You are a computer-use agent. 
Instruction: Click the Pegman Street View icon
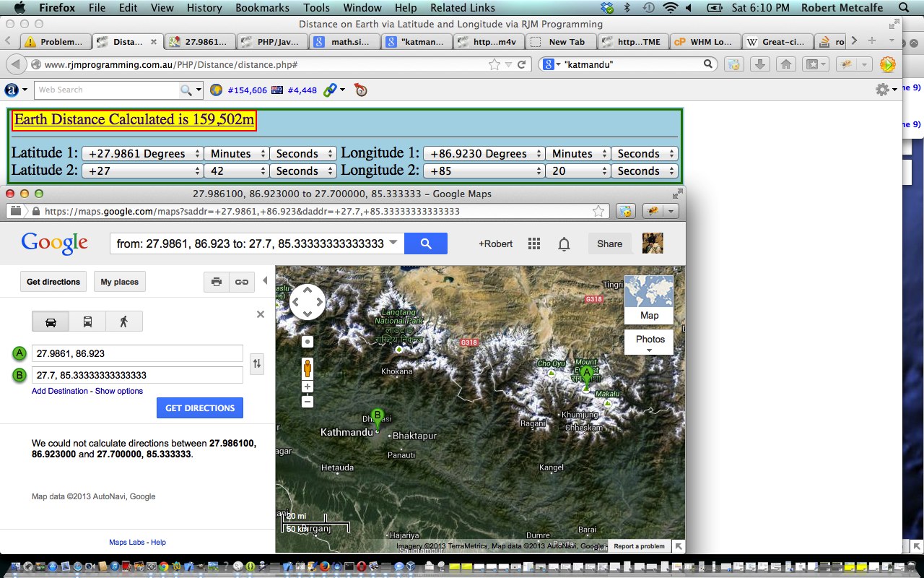point(308,368)
